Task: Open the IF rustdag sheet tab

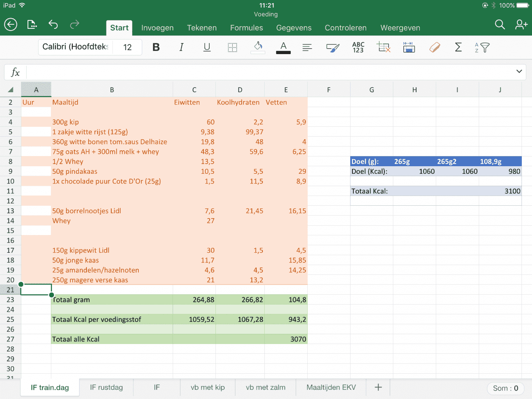Action: tap(106, 387)
